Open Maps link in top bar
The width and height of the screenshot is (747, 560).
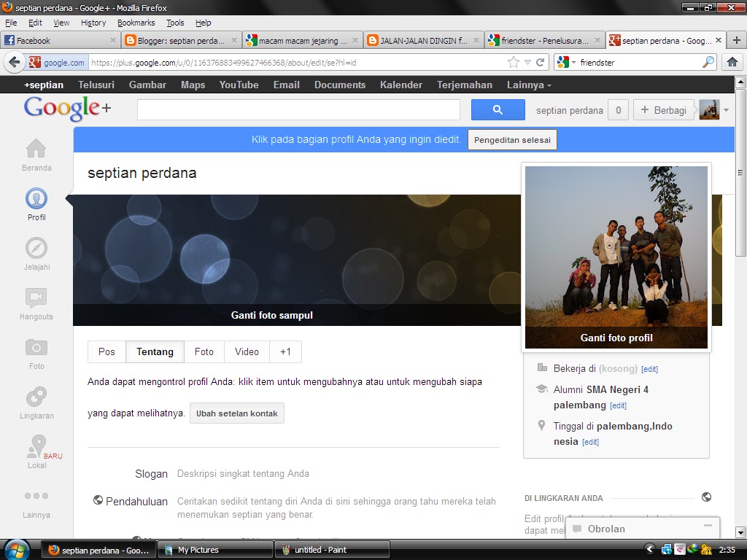[193, 85]
